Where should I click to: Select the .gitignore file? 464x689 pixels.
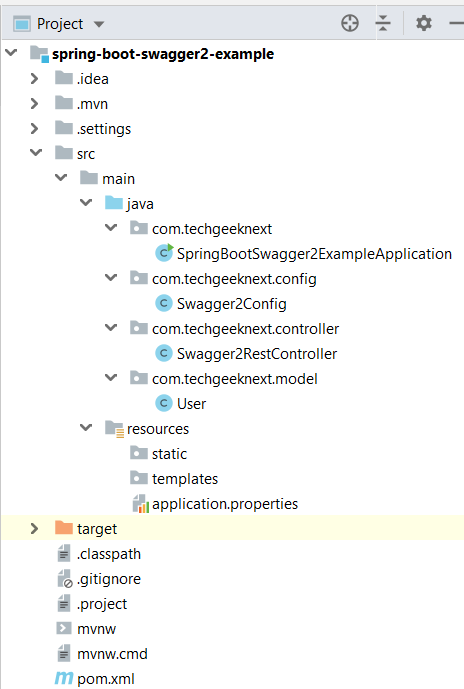[109, 579]
